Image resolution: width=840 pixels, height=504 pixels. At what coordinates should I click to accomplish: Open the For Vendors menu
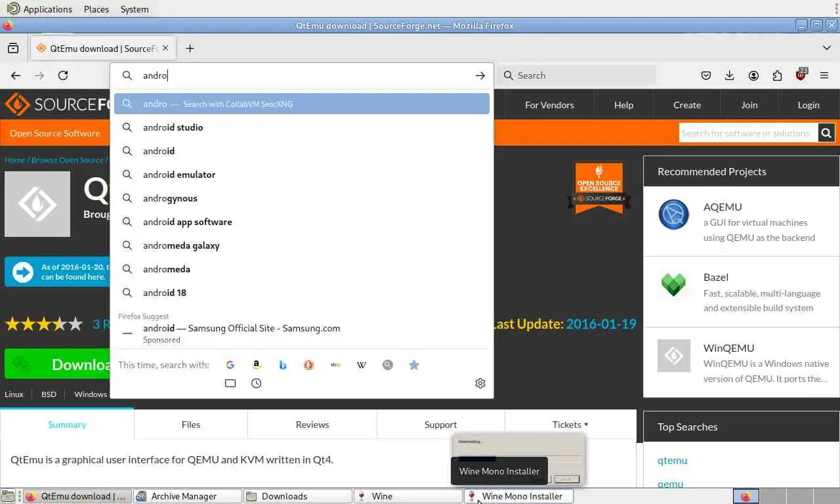pyautogui.click(x=549, y=105)
